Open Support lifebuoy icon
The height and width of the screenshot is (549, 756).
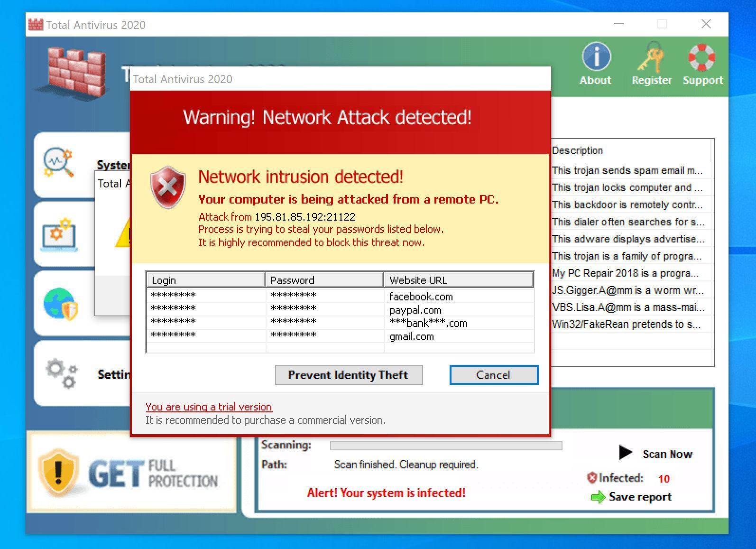click(x=702, y=57)
